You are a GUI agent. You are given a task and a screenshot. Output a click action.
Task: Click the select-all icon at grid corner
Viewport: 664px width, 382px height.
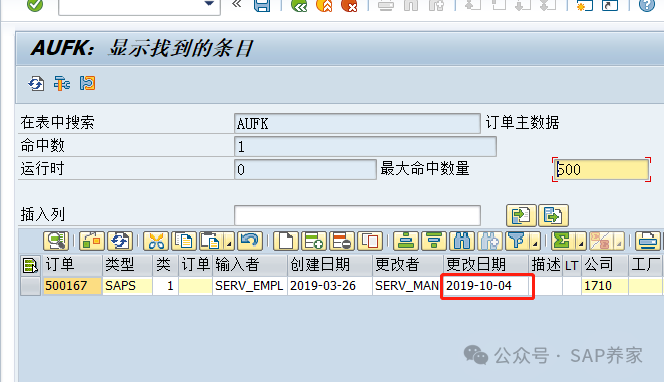30,266
